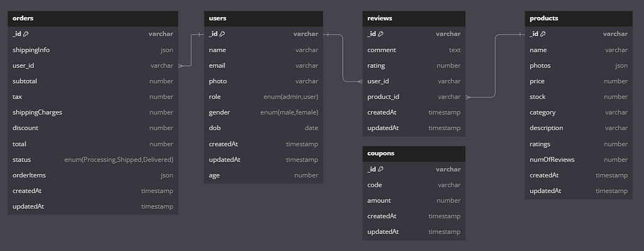Click updatedAt field in coupons table
644x251 pixels.
coord(414,232)
